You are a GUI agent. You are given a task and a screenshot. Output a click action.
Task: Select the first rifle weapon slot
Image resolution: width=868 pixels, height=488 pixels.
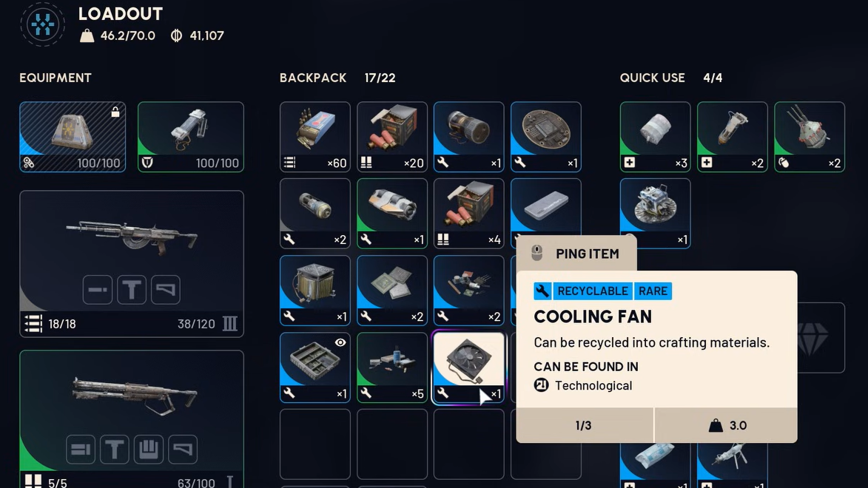pos(132,264)
